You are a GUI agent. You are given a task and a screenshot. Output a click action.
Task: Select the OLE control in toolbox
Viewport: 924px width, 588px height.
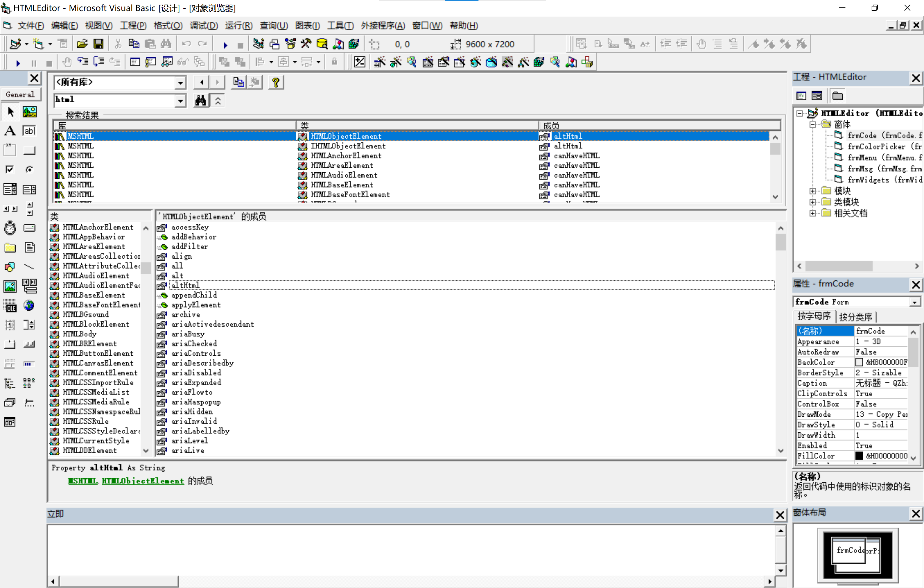10,305
